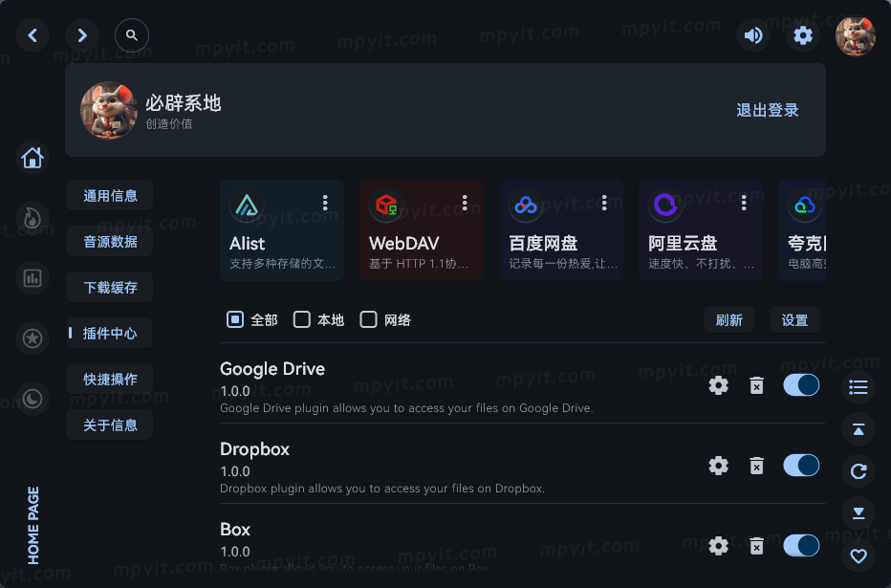
Task: Open WebDAV card three-dot menu
Action: click(x=465, y=203)
